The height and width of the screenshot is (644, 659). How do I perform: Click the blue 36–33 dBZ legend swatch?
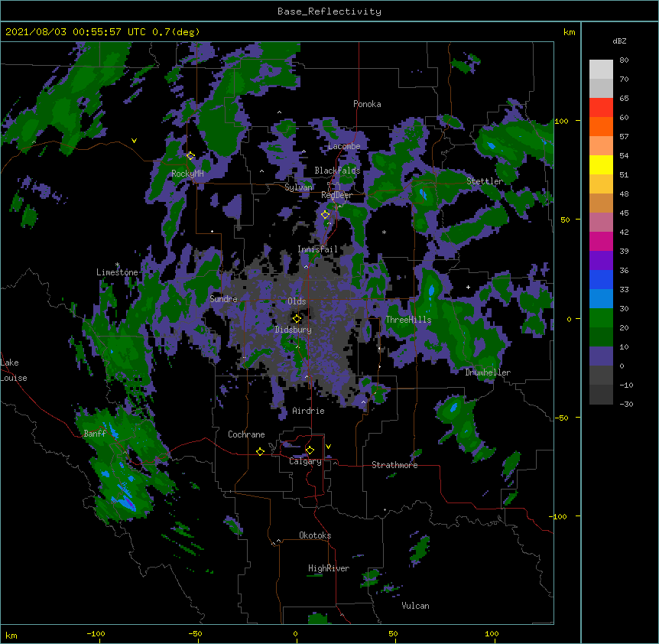coord(601,279)
